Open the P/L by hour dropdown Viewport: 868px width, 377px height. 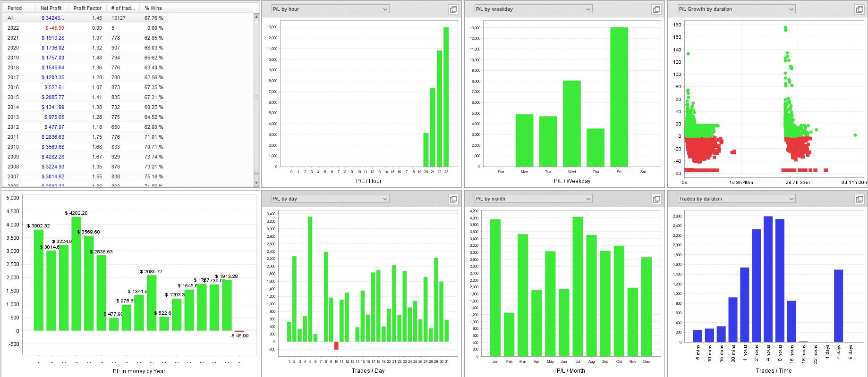pos(330,9)
